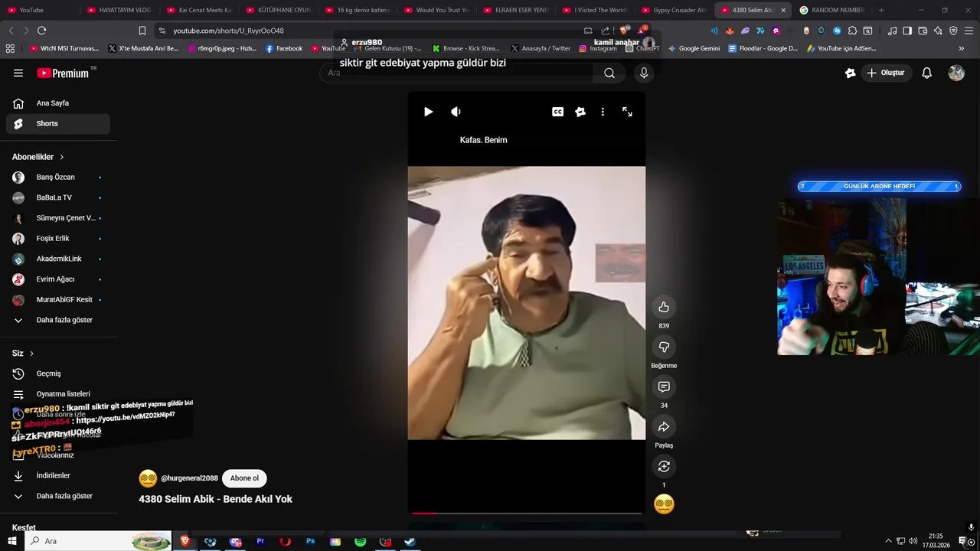Screen dimensions: 980x551
Task: Switch to the Gypsy Crusader tab
Action: [674, 10]
